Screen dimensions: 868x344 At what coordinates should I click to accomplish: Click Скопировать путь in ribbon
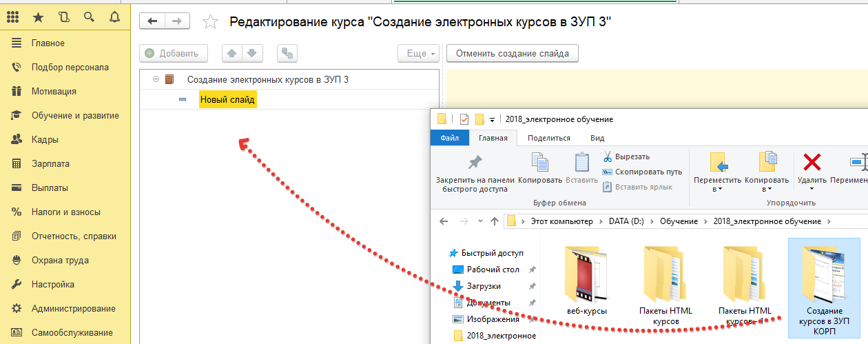tap(642, 172)
